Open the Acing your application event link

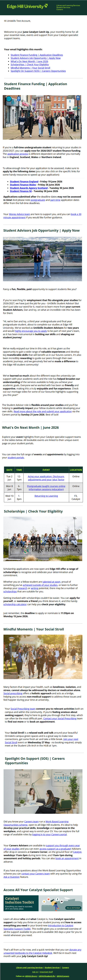[x=46, y=478]
